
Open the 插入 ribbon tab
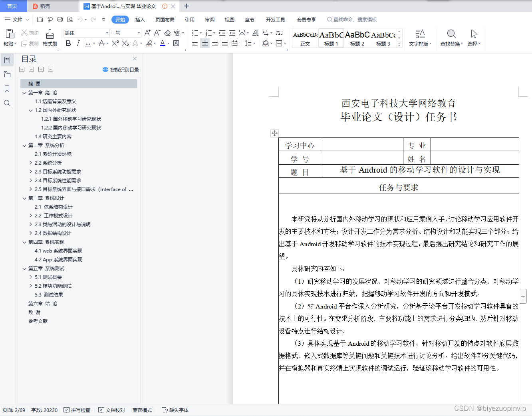[140, 19]
